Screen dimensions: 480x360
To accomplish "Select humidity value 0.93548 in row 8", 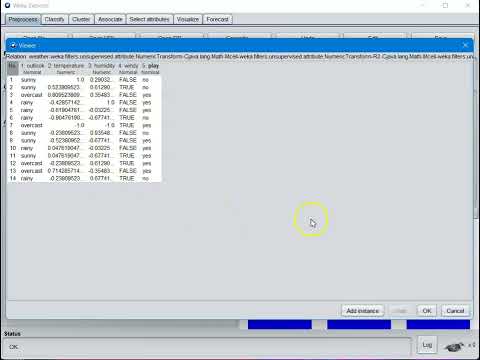I will point(102,133).
